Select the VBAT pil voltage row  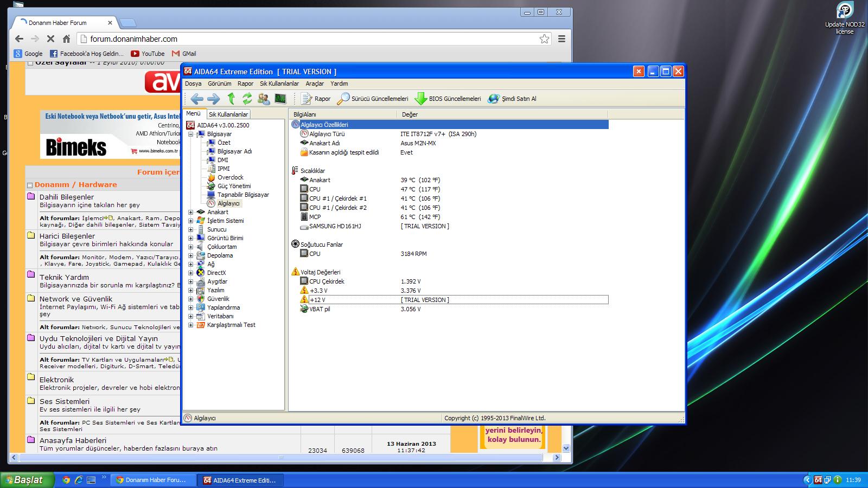click(449, 309)
